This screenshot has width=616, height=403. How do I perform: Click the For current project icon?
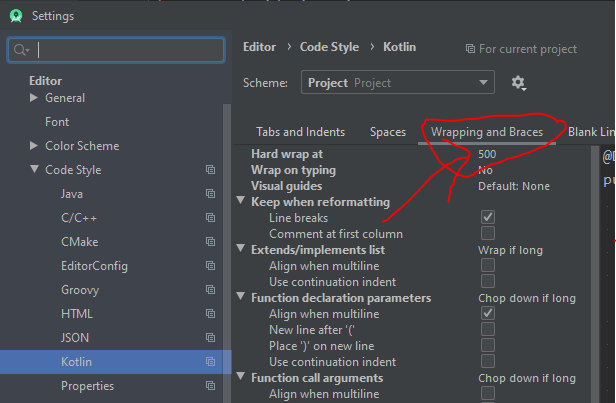[x=471, y=49]
